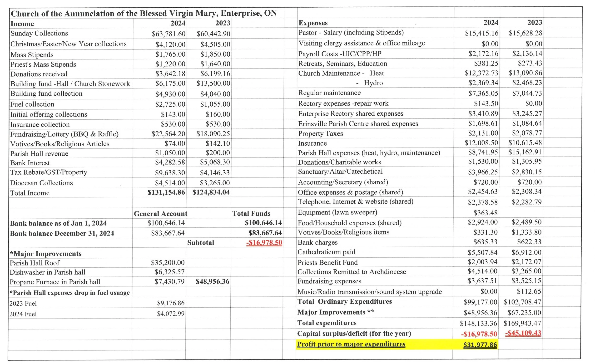Select the underlined $31,977.86 profit value

click(x=480, y=345)
